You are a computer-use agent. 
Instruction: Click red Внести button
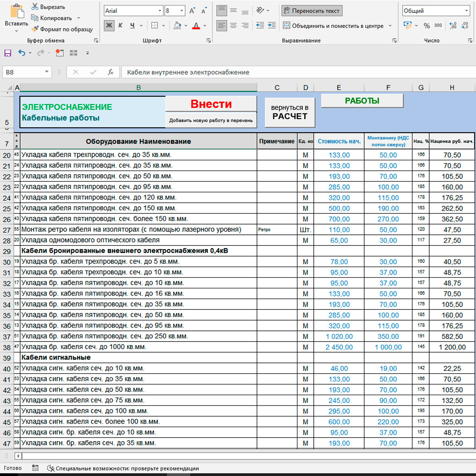point(211,104)
